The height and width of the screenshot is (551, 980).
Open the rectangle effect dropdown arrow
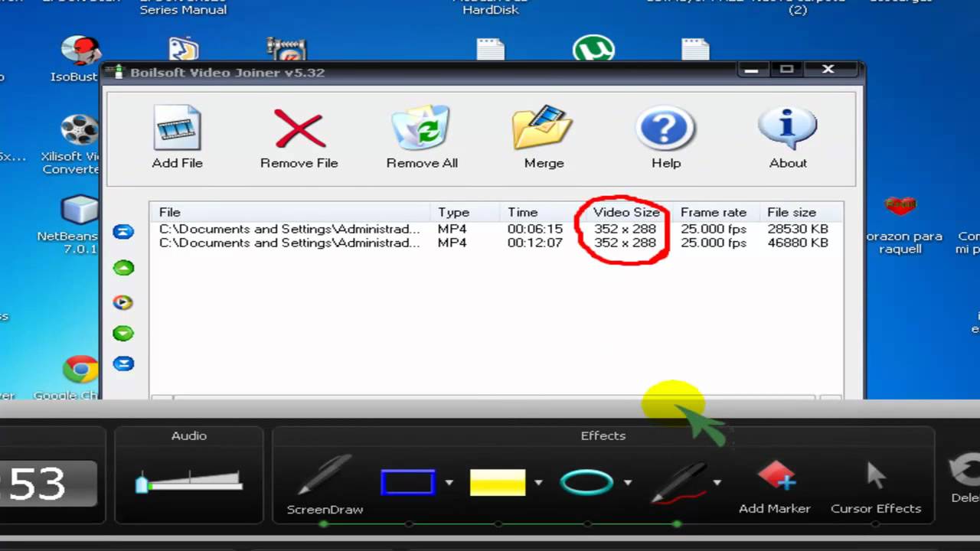(x=449, y=483)
